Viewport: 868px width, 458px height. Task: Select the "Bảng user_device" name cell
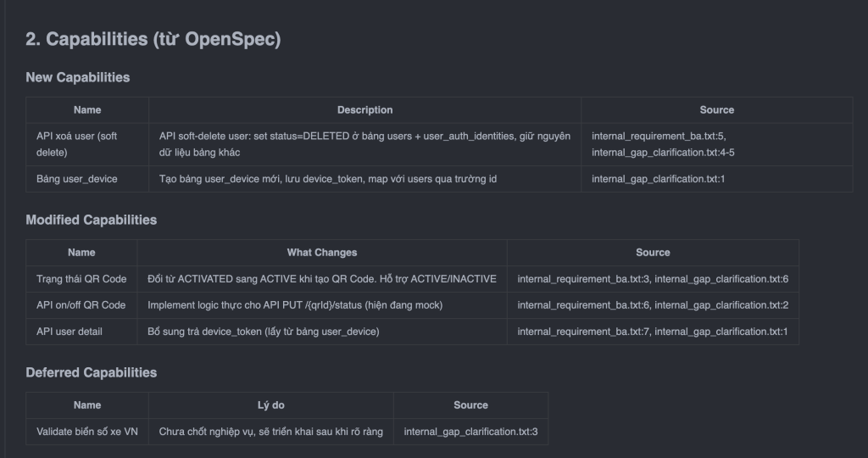click(x=77, y=179)
